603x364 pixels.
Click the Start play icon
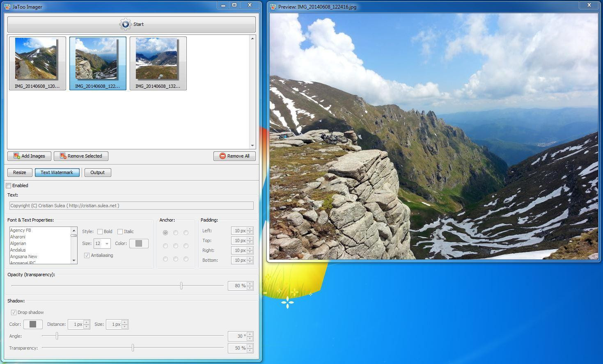(126, 24)
